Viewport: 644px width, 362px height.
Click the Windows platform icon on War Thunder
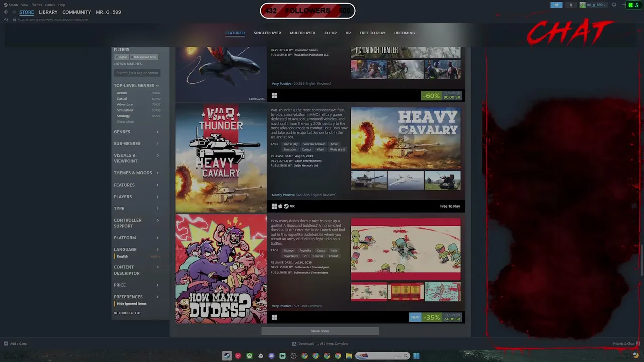coord(274,206)
